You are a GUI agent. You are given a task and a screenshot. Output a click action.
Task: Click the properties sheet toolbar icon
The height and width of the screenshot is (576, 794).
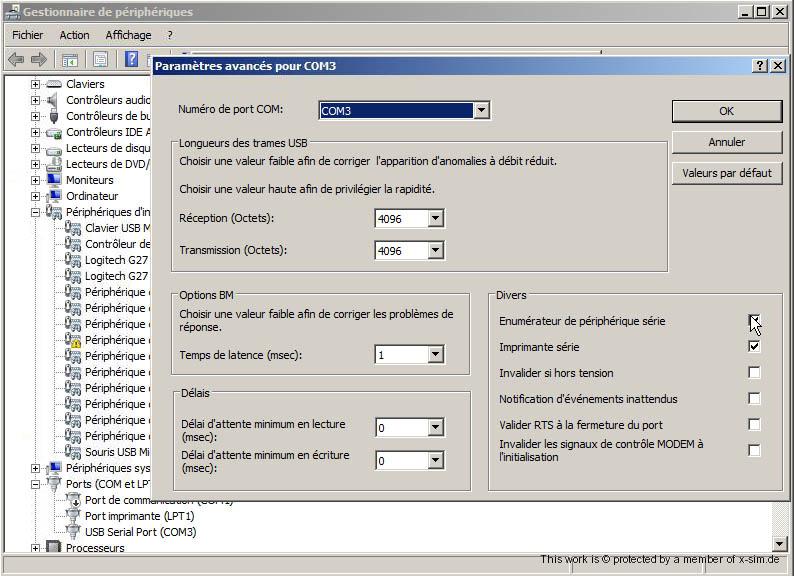tap(100, 60)
